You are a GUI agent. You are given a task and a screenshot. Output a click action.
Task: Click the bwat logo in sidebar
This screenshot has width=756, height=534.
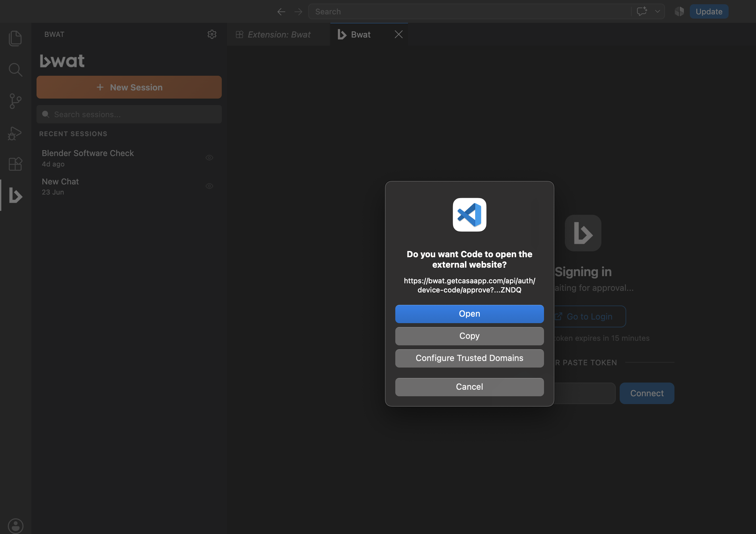[x=62, y=61]
